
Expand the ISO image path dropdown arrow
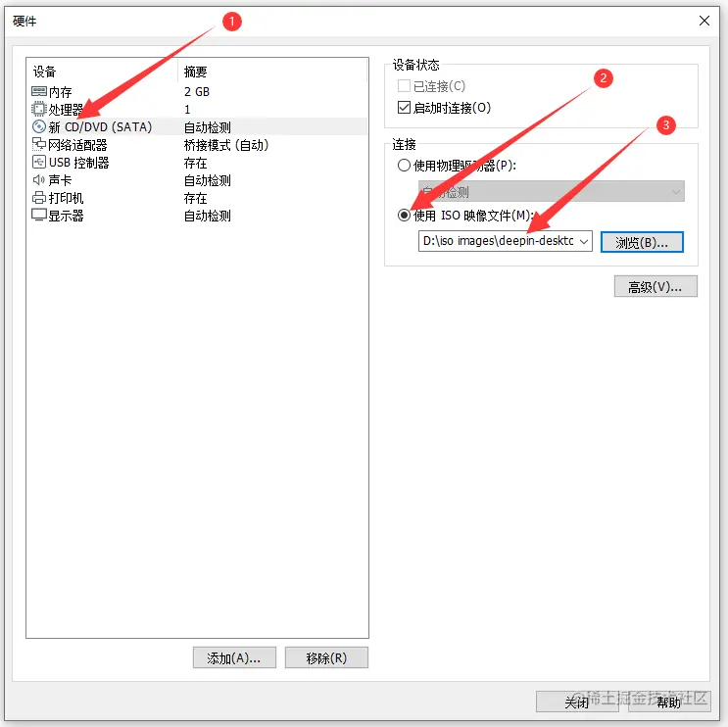[x=584, y=241]
